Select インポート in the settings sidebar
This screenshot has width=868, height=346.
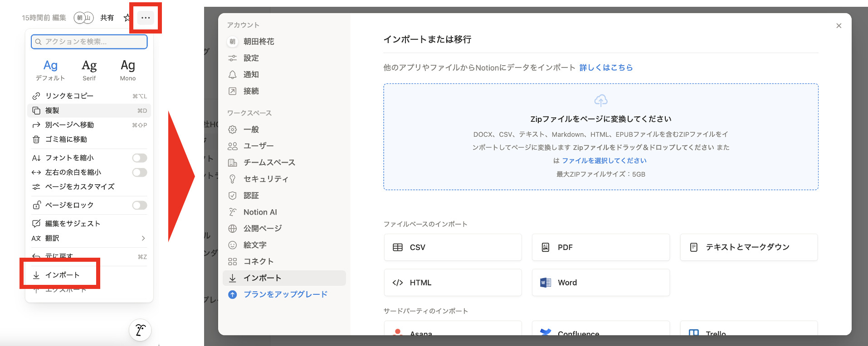coord(284,278)
